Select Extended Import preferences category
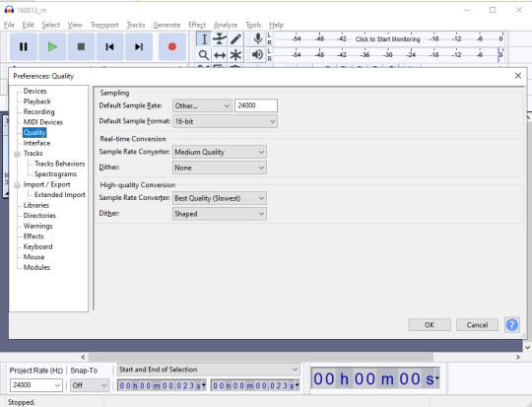 click(60, 195)
